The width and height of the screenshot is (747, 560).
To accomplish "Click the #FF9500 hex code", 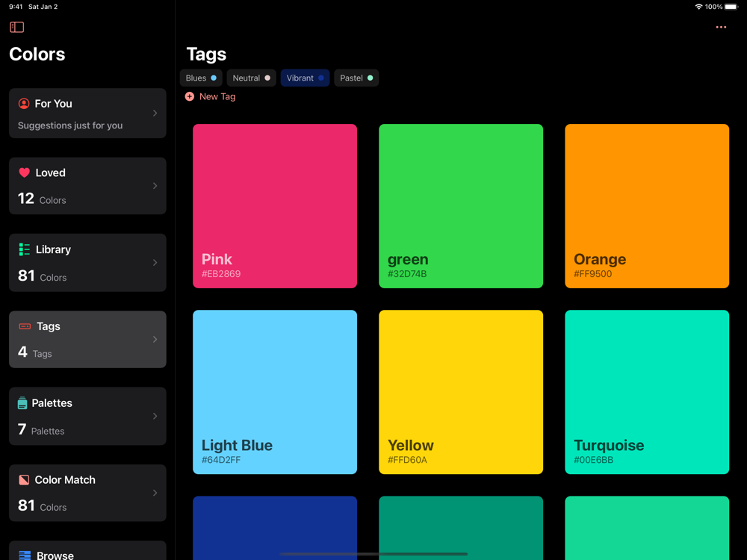I will [592, 274].
